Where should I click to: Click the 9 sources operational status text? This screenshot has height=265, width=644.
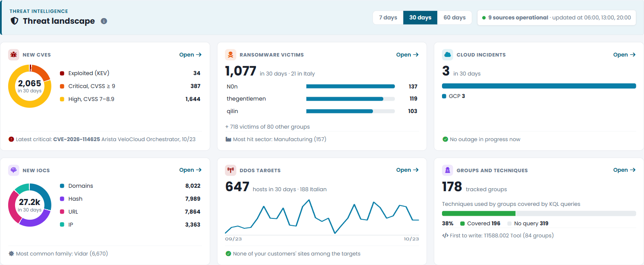click(518, 18)
